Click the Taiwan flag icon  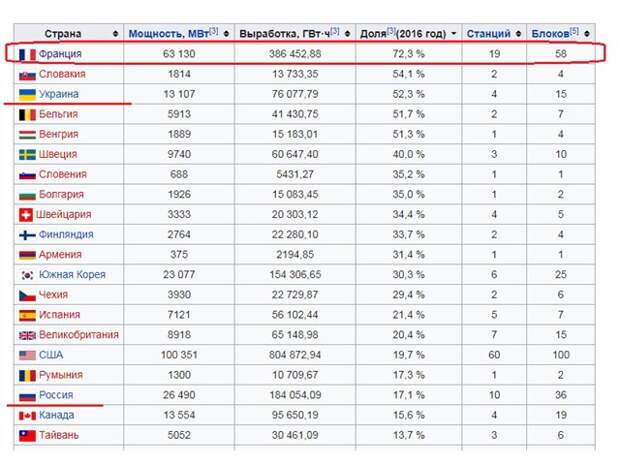27,436
